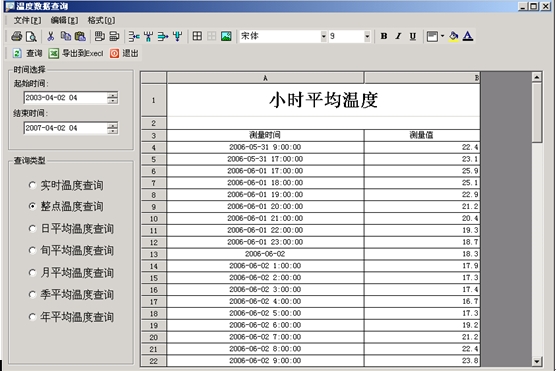Screen dimensions: 556x371
Task: Click the insert row icon
Action: pyautogui.click(x=134, y=36)
